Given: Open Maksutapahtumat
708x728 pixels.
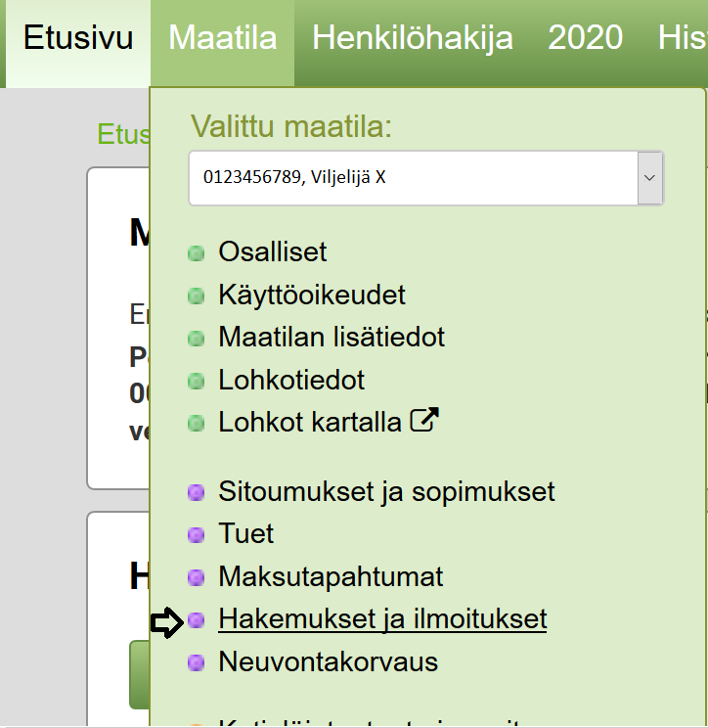Looking at the screenshot, I should pyautogui.click(x=331, y=577).
